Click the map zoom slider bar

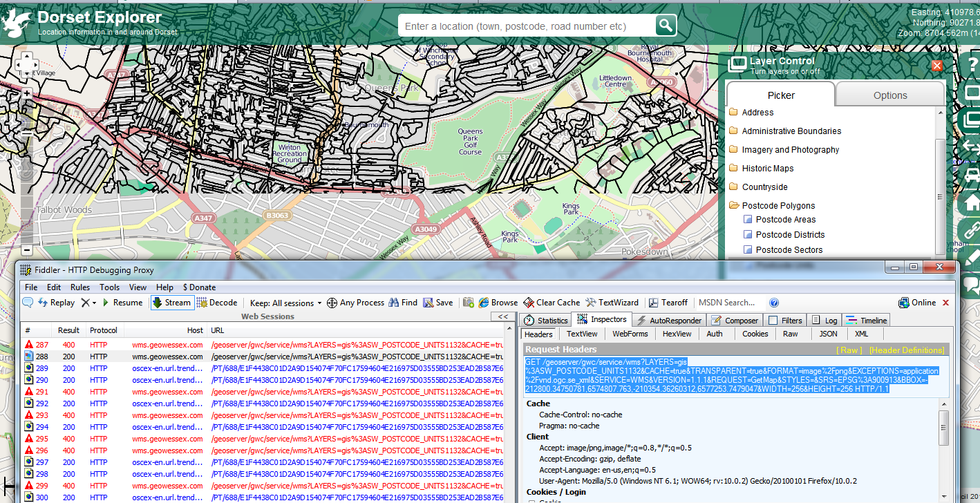point(26,171)
